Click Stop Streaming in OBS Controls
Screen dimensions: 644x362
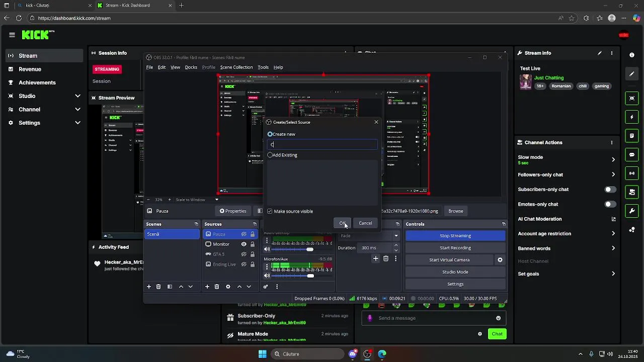pyautogui.click(x=455, y=236)
